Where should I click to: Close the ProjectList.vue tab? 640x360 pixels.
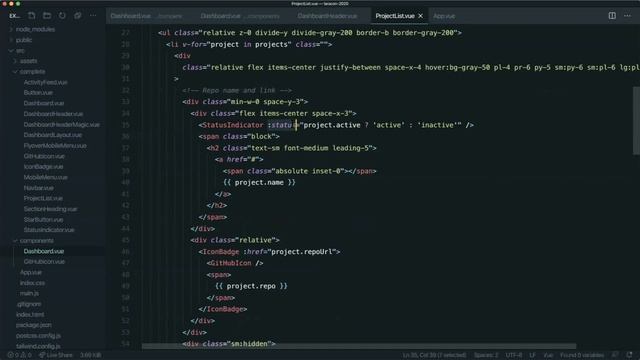tap(420, 16)
